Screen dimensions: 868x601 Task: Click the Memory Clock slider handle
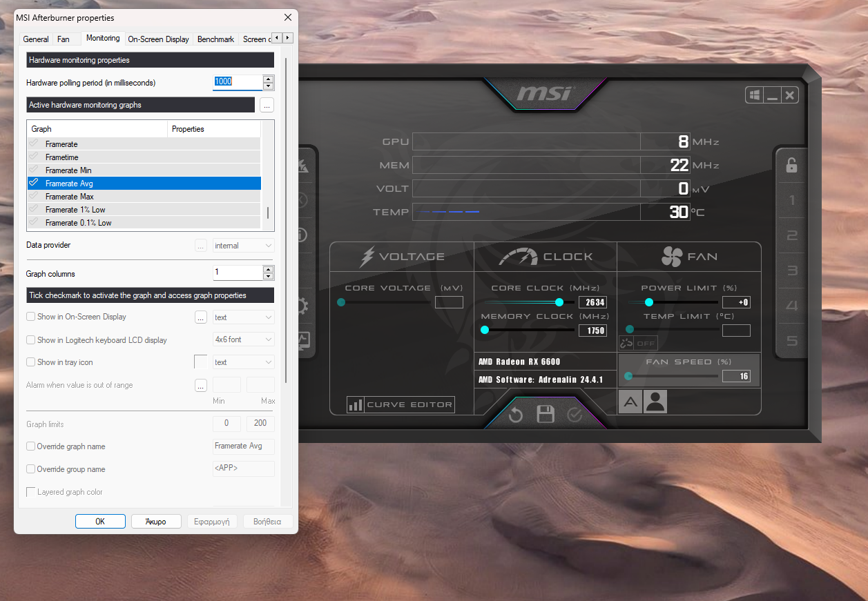pyautogui.click(x=485, y=331)
